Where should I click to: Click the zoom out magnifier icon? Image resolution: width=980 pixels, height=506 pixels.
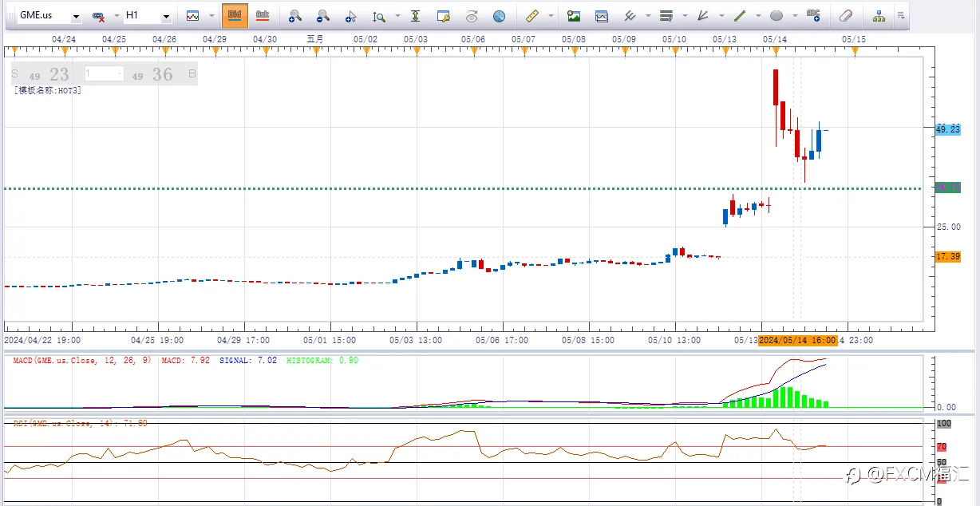pos(322,16)
